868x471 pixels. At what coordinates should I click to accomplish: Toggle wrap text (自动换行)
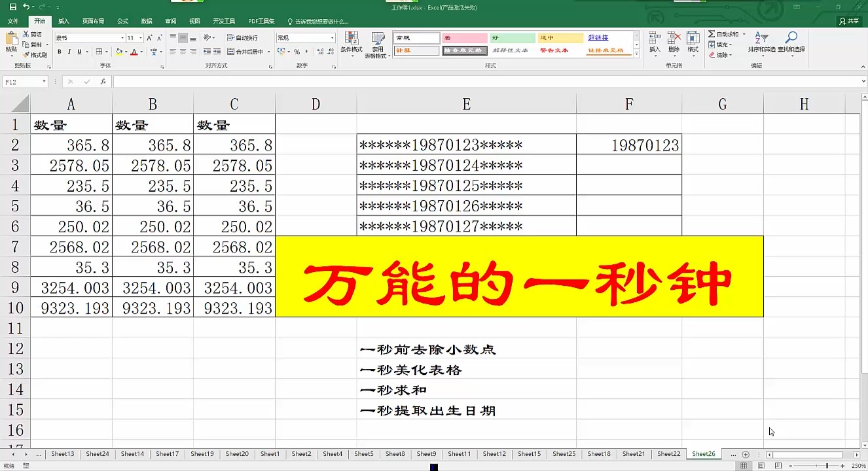coord(242,38)
